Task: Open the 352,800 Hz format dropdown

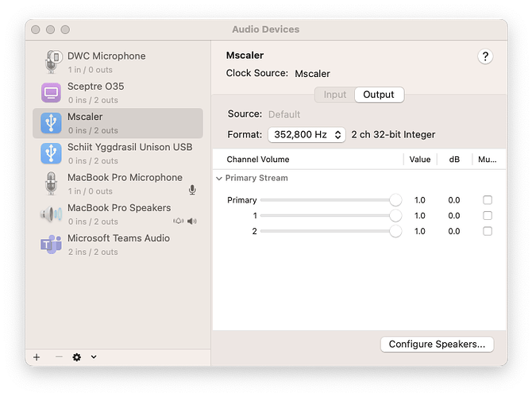Action: [x=306, y=135]
